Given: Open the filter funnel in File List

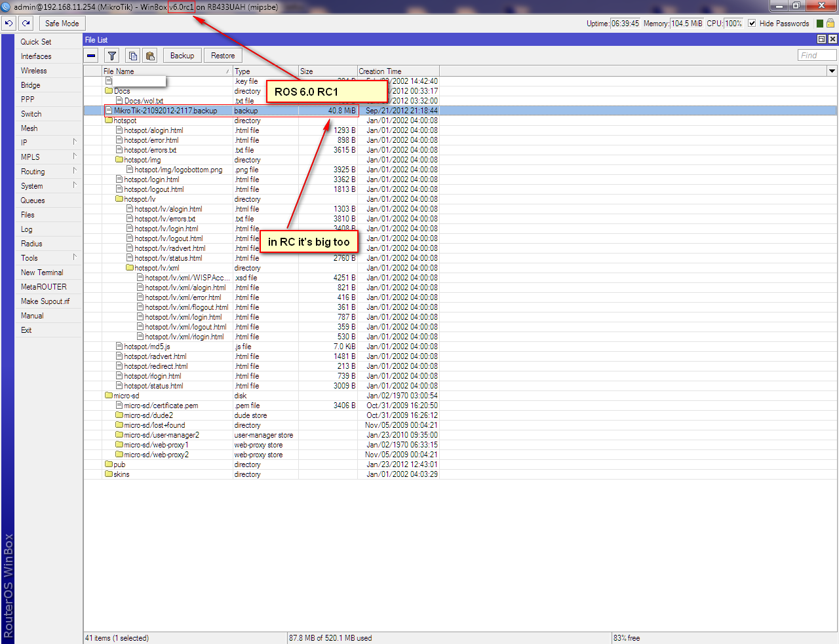Looking at the screenshot, I should tap(112, 56).
